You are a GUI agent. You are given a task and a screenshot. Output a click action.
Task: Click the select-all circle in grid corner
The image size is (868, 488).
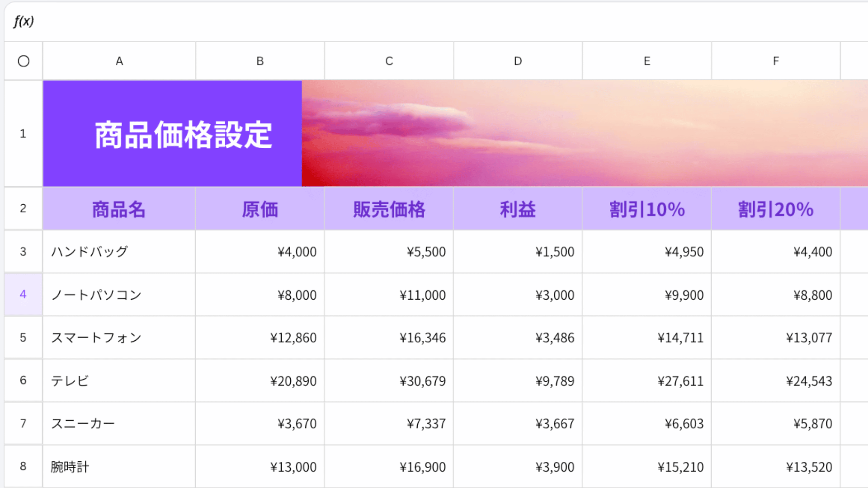pyautogui.click(x=24, y=61)
